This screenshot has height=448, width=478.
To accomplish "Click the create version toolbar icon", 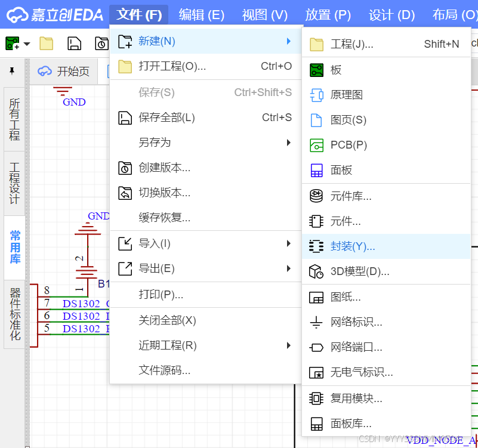I will tap(101, 44).
